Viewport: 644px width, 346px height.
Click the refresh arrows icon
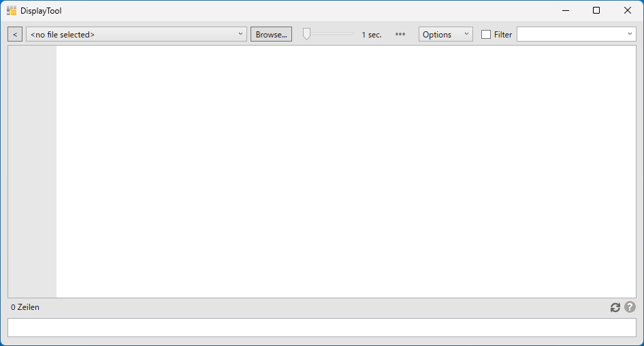pos(615,307)
